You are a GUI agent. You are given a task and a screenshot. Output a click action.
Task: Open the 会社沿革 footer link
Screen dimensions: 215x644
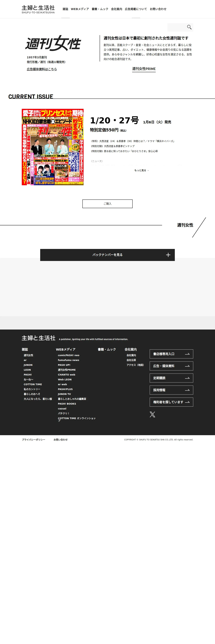(x=131, y=360)
